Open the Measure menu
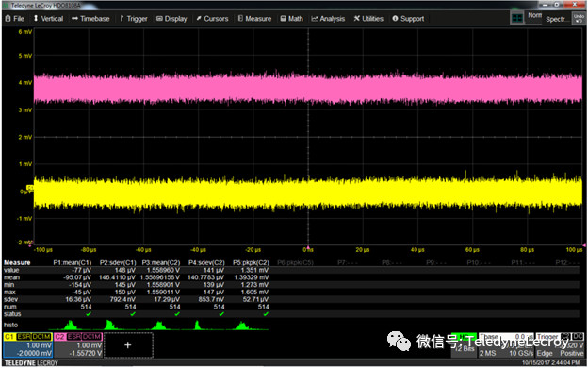The height and width of the screenshot is (368, 588). coord(254,19)
